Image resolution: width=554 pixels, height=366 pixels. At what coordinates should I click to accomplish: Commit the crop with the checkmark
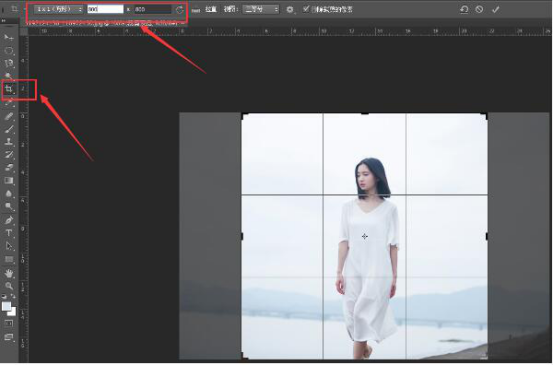pyautogui.click(x=496, y=9)
